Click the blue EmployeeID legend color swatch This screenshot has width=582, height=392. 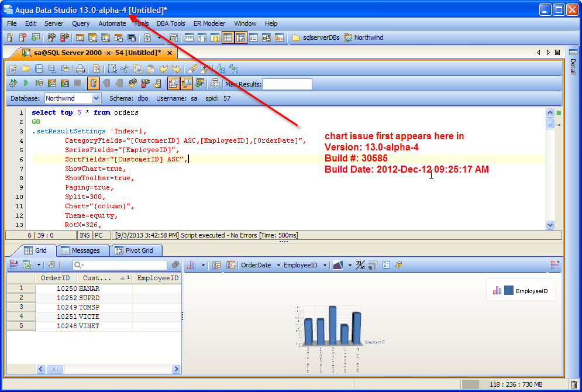click(509, 290)
